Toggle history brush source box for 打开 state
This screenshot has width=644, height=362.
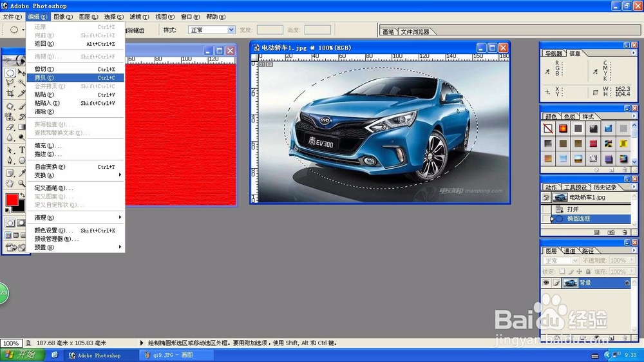click(546, 209)
